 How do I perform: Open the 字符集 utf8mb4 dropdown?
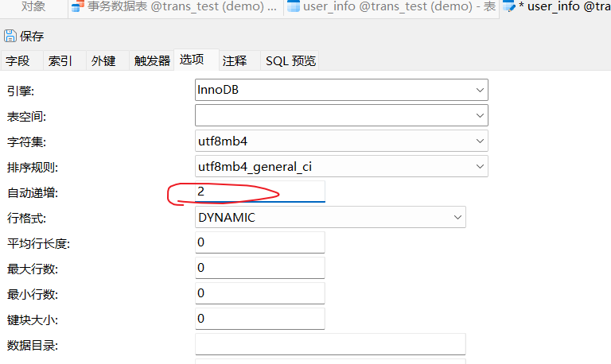pyautogui.click(x=480, y=141)
